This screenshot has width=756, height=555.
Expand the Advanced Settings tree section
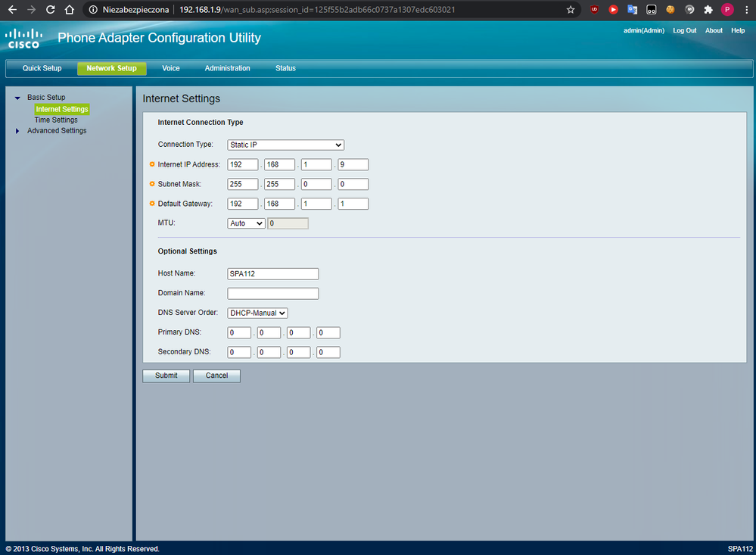[x=17, y=131]
